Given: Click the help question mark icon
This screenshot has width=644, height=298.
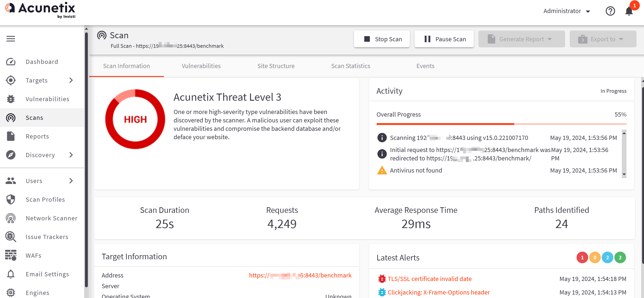Looking at the screenshot, I should [610, 11].
